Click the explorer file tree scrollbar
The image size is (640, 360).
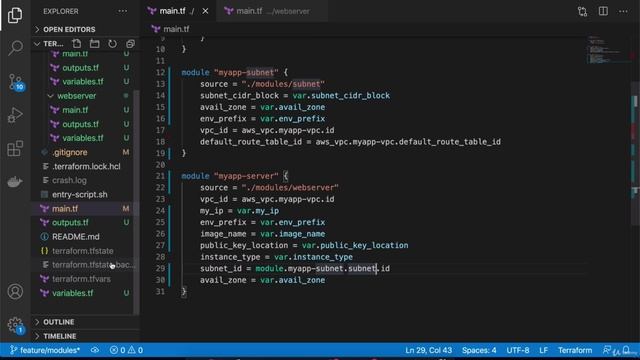click(136, 202)
